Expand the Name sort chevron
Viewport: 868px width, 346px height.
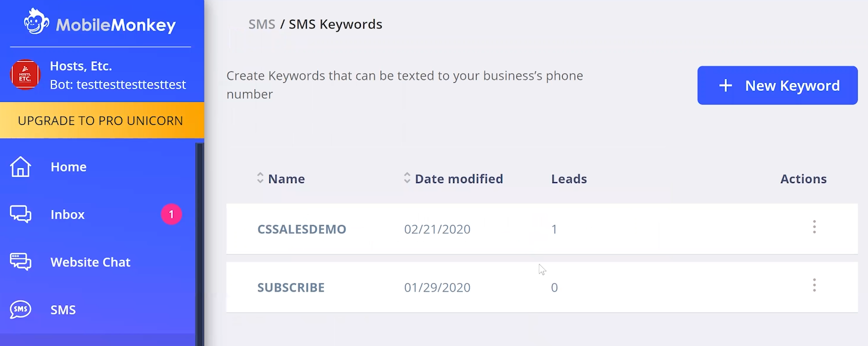pos(260,179)
